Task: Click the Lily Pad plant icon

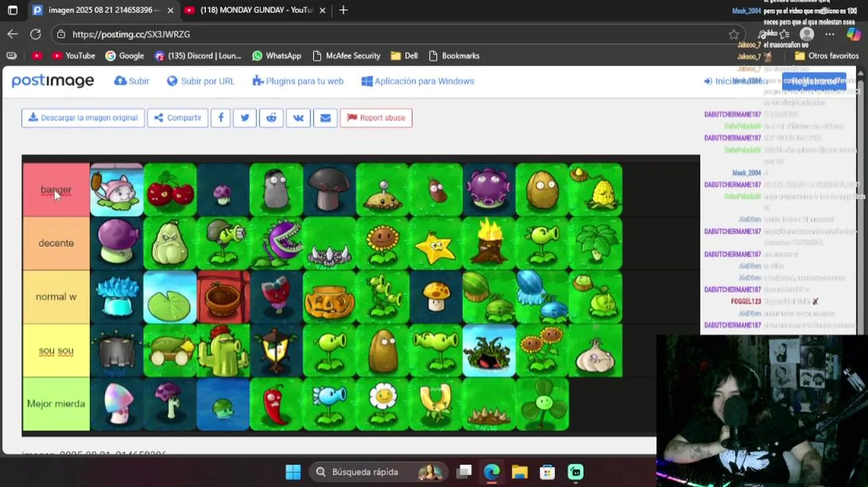Action: [x=170, y=297]
